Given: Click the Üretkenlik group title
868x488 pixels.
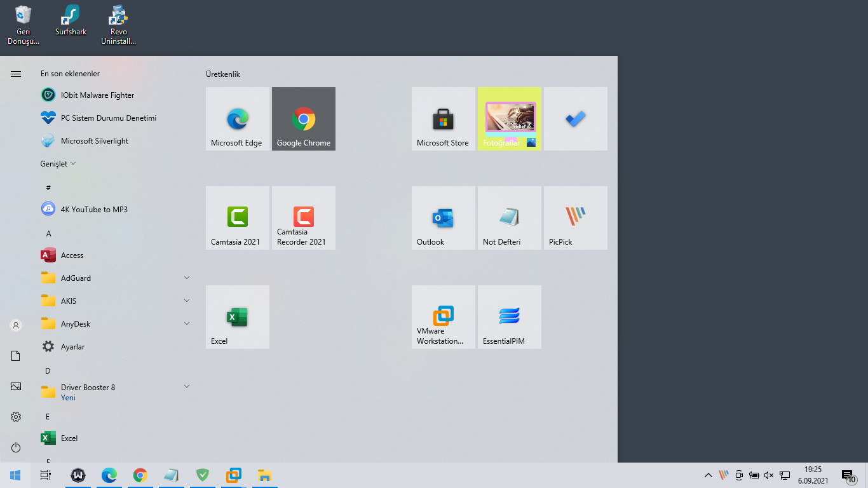Looking at the screenshot, I should pyautogui.click(x=223, y=74).
